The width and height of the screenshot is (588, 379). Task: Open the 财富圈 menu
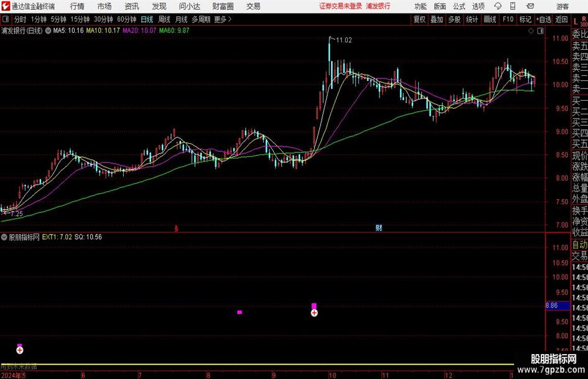point(223,6)
